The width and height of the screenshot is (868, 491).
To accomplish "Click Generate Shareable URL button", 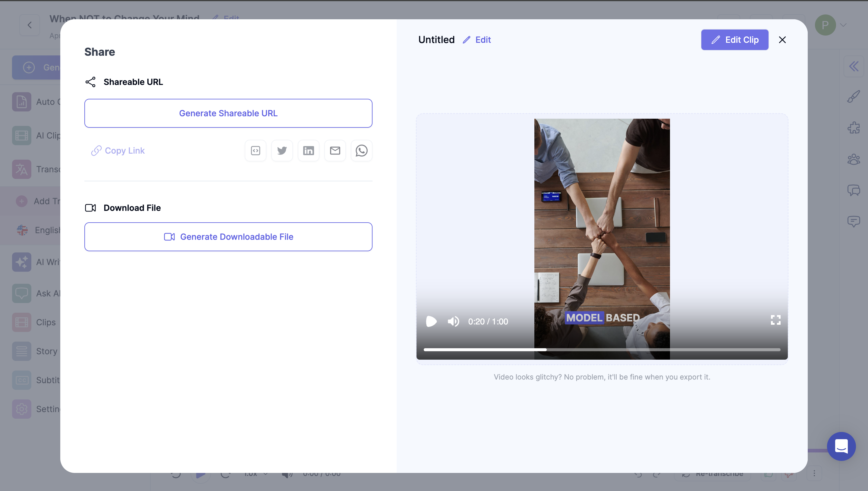I will click(228, 113).
